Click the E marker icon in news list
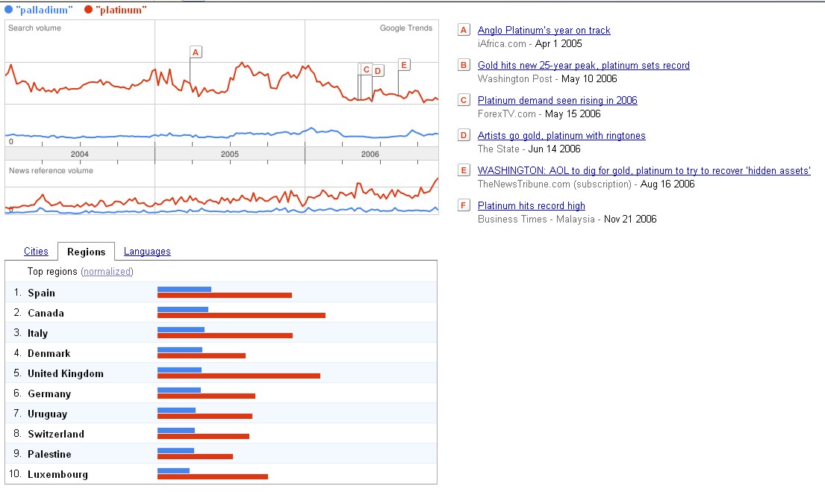 [464, 171]
